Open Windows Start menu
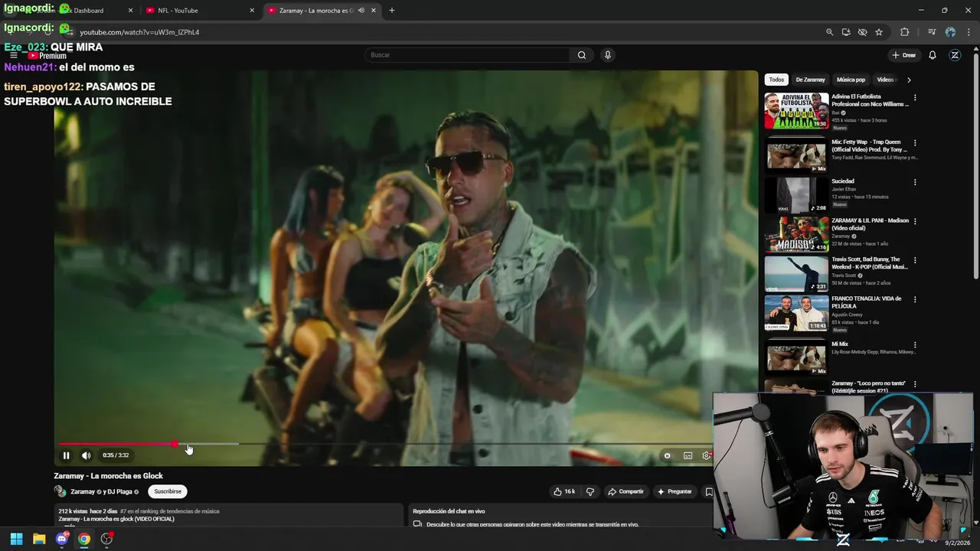 point(16,539)
